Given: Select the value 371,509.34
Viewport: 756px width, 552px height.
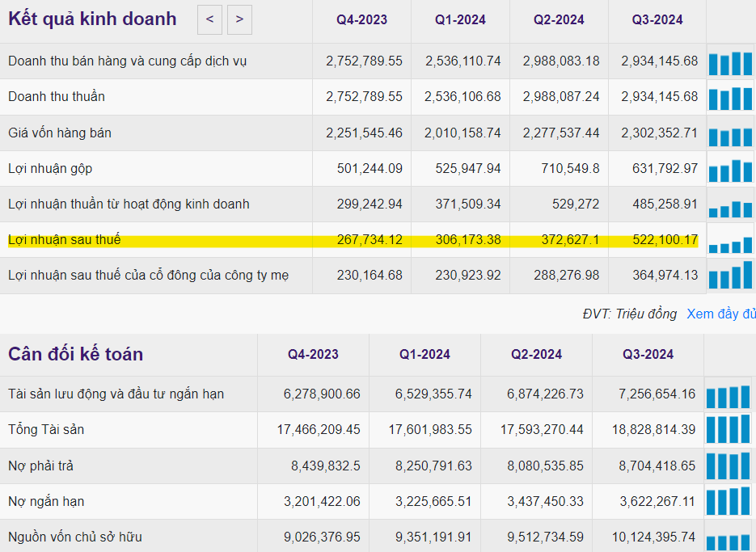Looking at the screenshot, I should pyautogui.click(x=468, y=204).
